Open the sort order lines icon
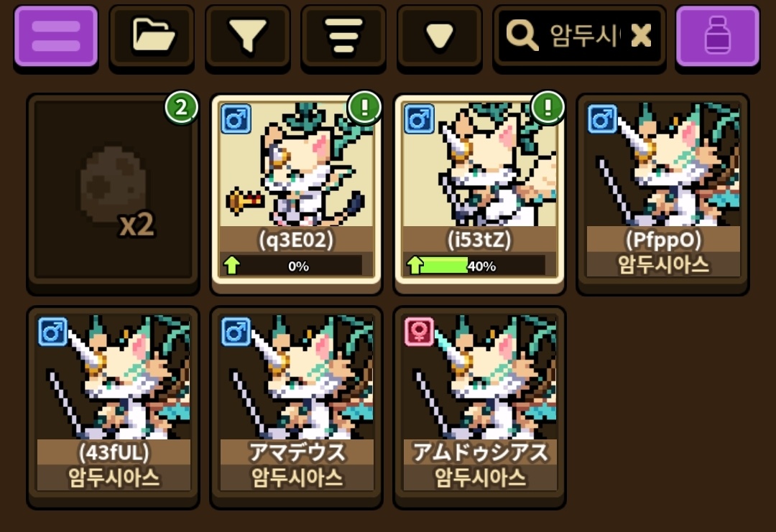This screenshot has width=776, height=532. [343, 37]
